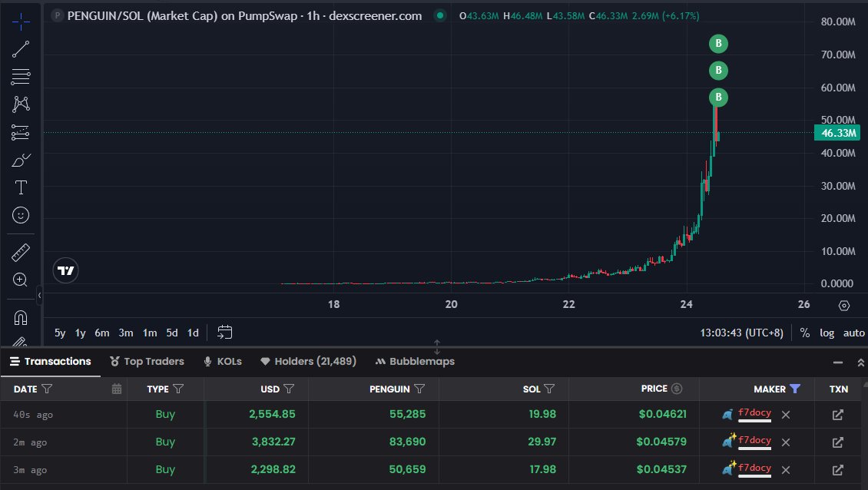Viewport: 868px width, 490px height.
Task: Click the 2,554.85 USD value
Action: 272,414
